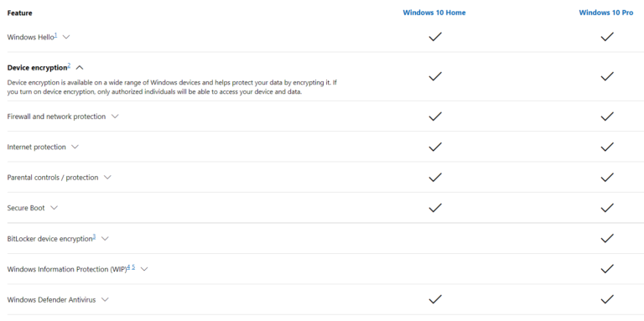Open footnote 1 next to Windows Hello
Viewport: 644px width, 321px height.
coord(55,35)
